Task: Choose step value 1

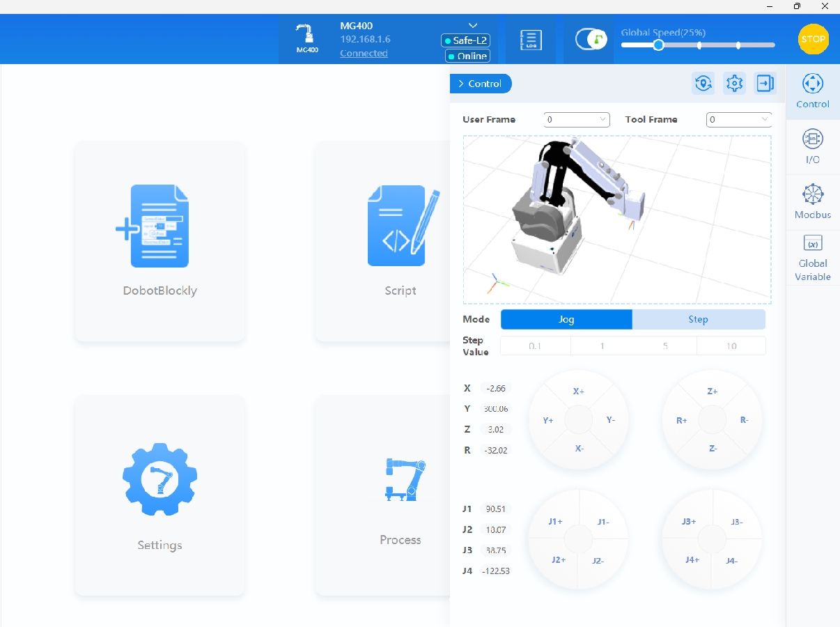Action: point(602,346)
